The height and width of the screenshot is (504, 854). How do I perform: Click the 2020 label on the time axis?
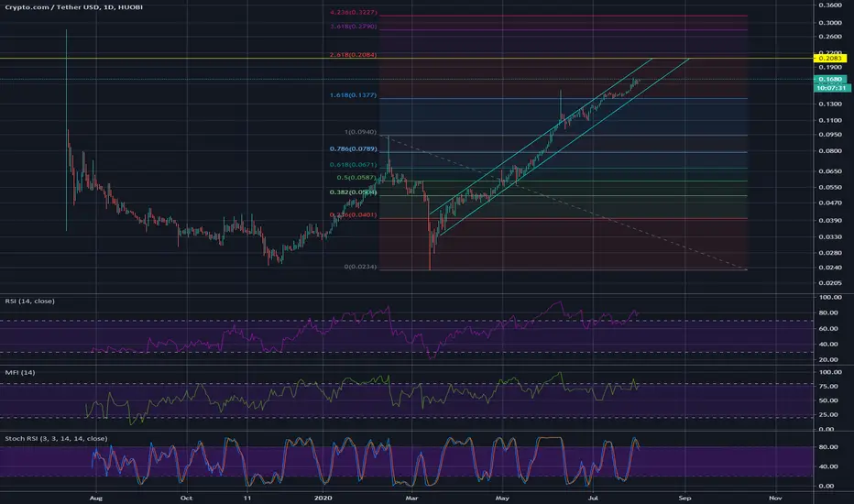click(323, 498)
